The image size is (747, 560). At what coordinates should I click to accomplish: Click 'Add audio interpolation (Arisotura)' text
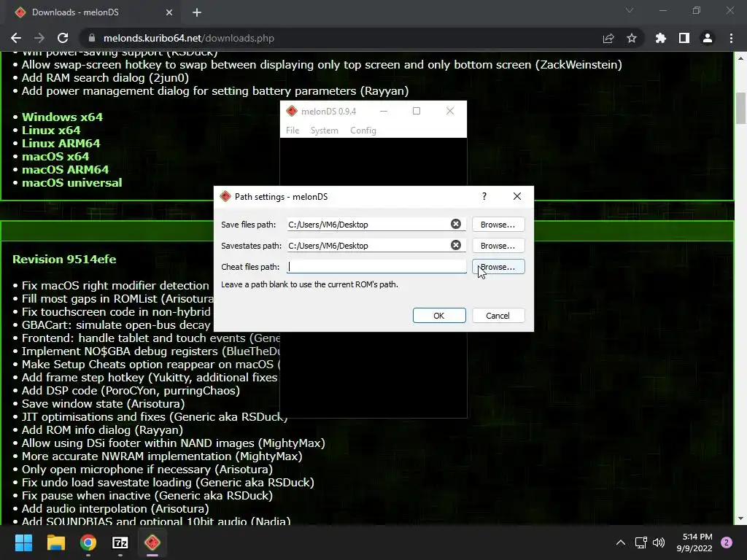coord(115,508)
